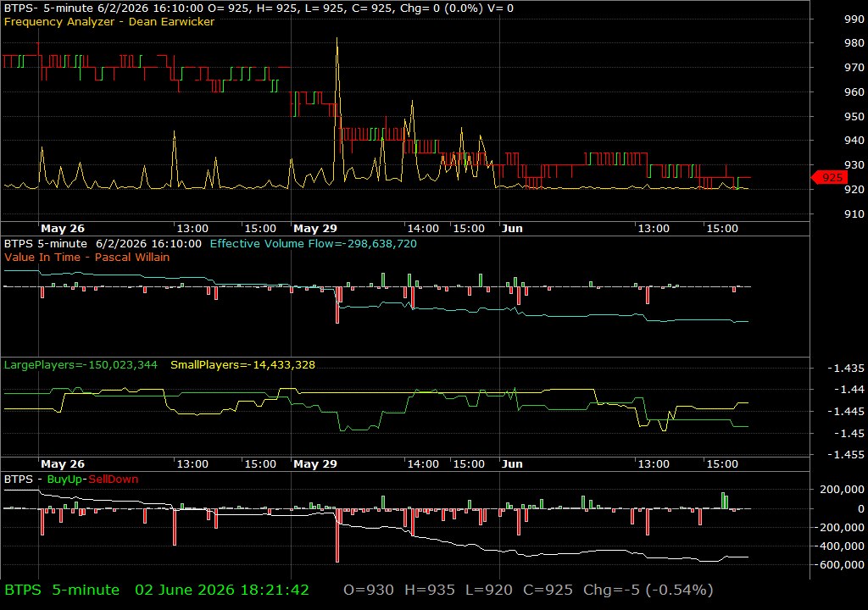Click '14:00' label on lower time axis
The width and height of the screenshot is (868, 610).
(x=423, y=464)
